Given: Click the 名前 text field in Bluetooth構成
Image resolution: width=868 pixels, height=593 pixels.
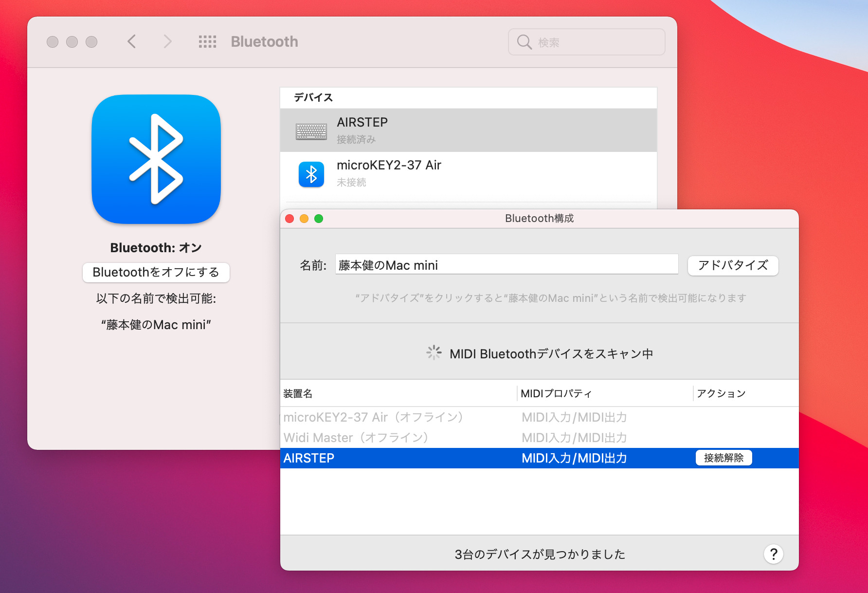Looking at the screenshot, I should (506, 265).
